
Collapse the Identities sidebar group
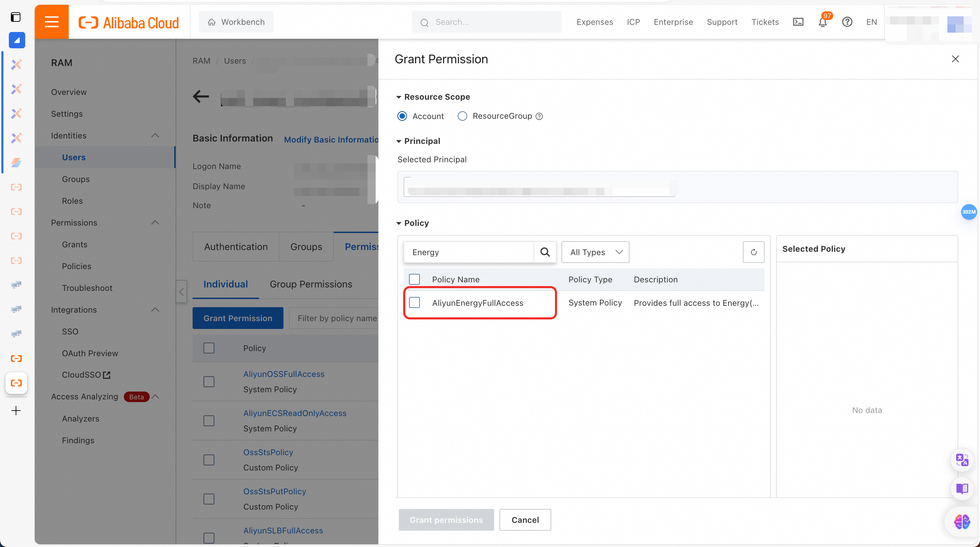click(155, 135)
